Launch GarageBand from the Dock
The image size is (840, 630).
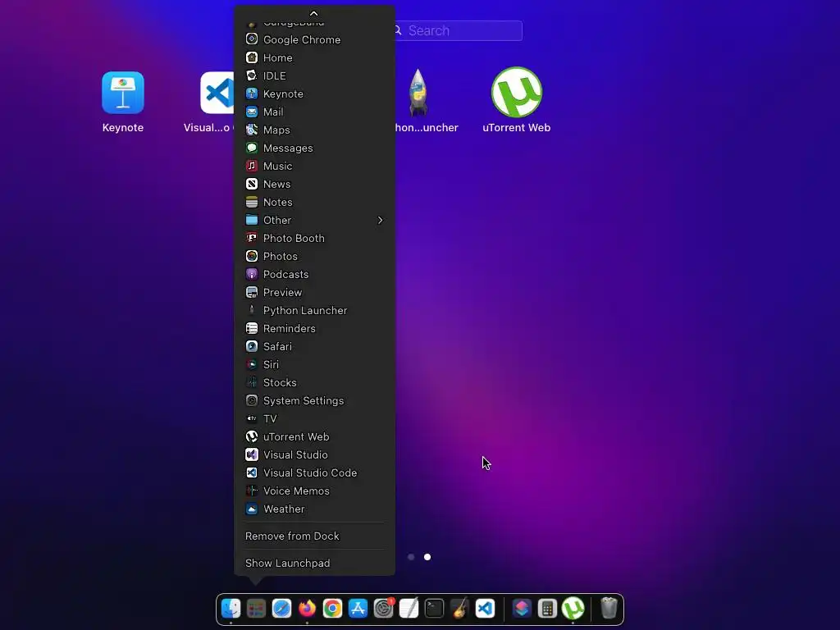click(459, 609)
